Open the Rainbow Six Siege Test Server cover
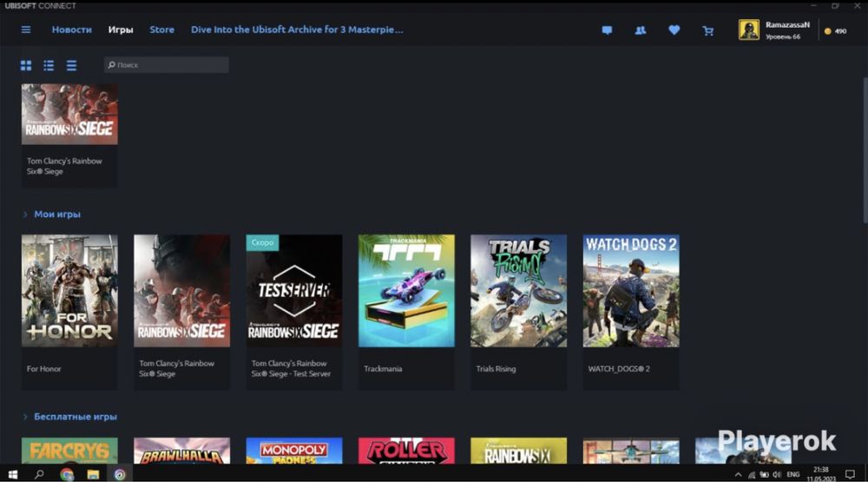The image size is (868, 482). coord(294,291)
